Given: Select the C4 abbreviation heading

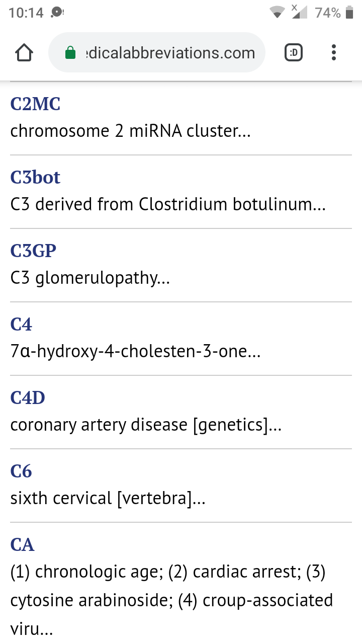Looking at the screenshot, I should point(21,325).
